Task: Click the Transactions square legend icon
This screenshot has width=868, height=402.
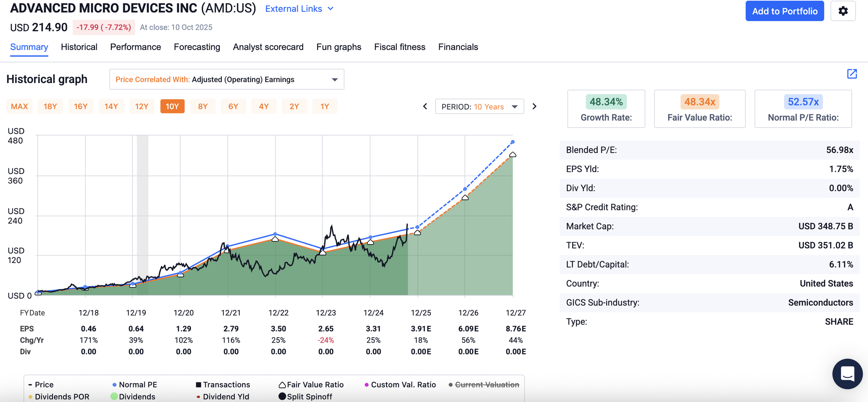Action: pos(199,385)
